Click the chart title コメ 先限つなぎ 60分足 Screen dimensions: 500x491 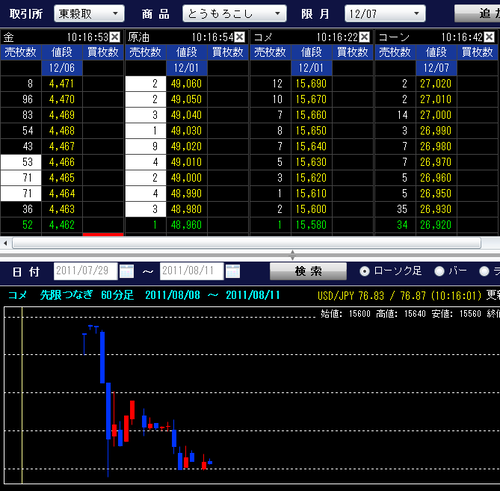point(71,295)
